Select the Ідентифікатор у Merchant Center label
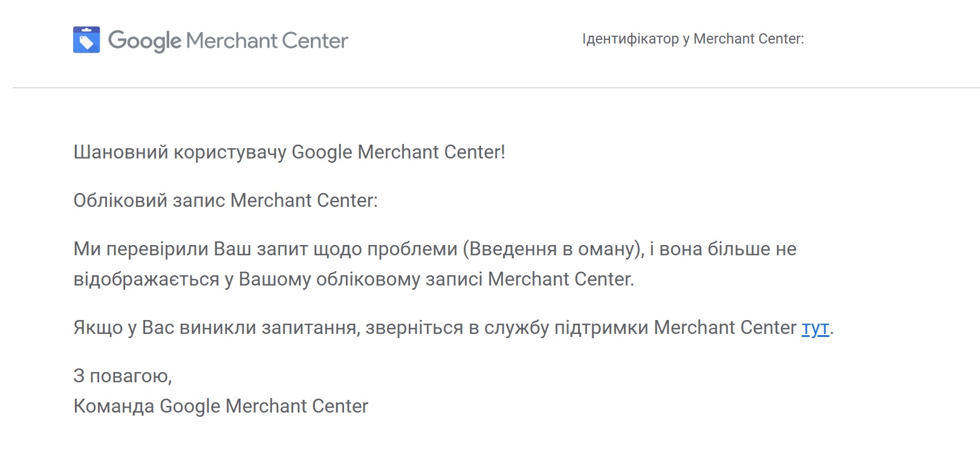 coord(693,39)
